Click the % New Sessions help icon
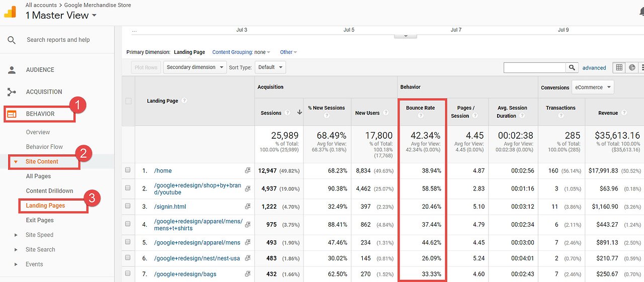Image resolution: width=644 pixels, height=282 pixels. 327,116
